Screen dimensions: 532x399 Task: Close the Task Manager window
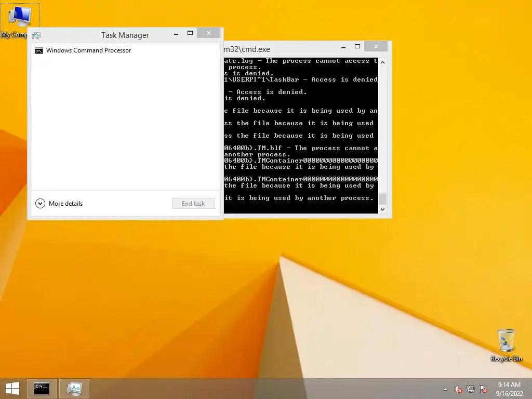[209, 33]
